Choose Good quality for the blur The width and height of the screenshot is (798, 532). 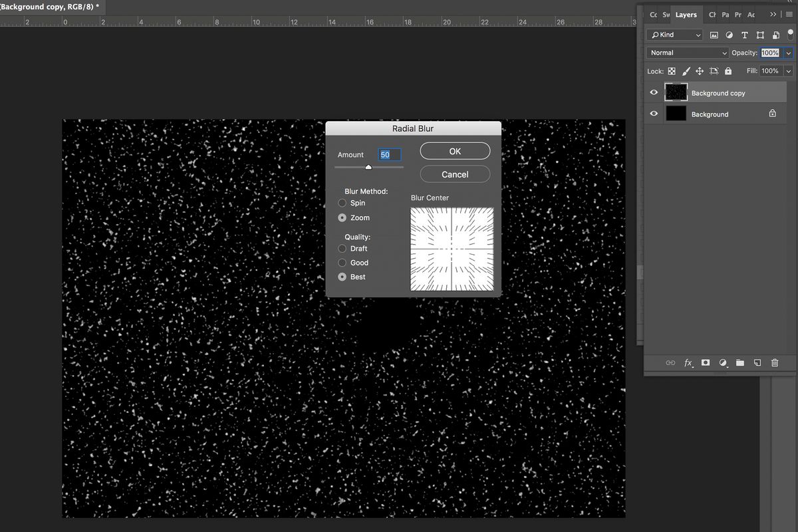pyautogui.click(x=342, y=263)
